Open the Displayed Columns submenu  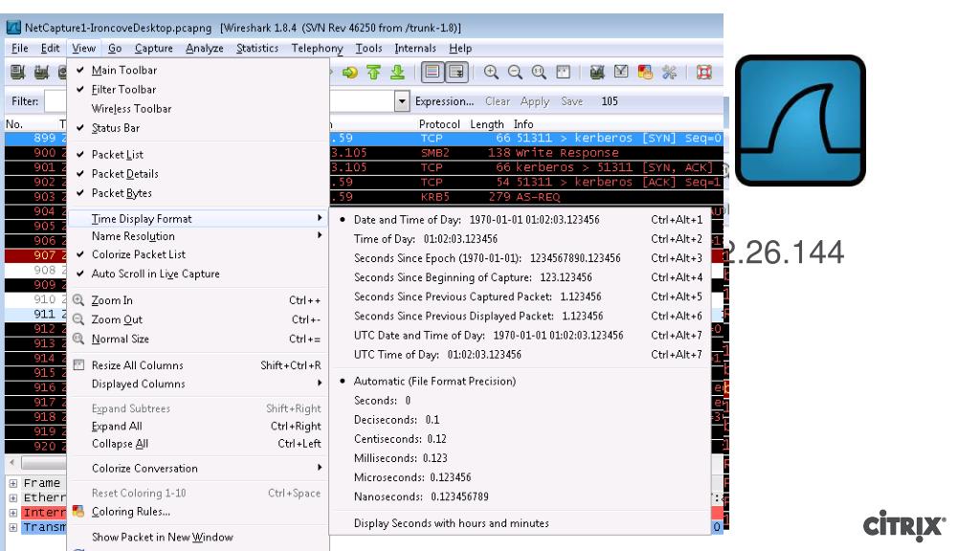pos(198,384)
